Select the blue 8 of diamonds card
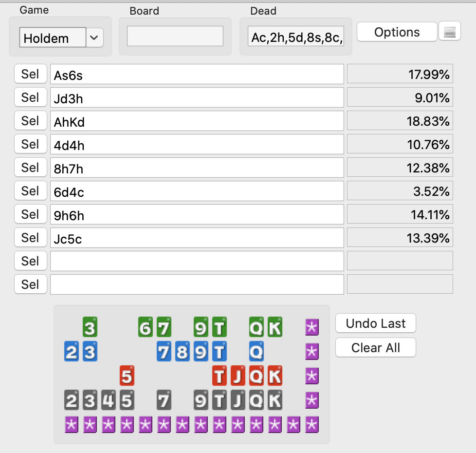The width and height of the screenshot is (476, 453). click(x=182, y=351)
